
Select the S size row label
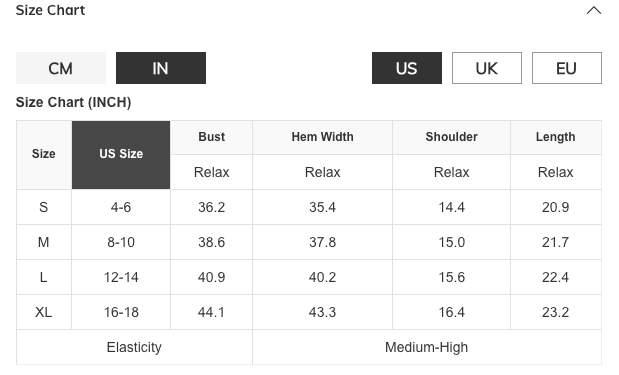coord(43,207)
